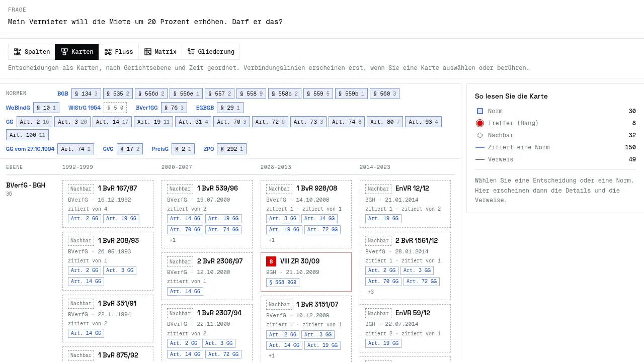The width and height of the screenshot is (644, 362).
Task: Choose the Art. 100 norm chip
Action: coord(28,135)
